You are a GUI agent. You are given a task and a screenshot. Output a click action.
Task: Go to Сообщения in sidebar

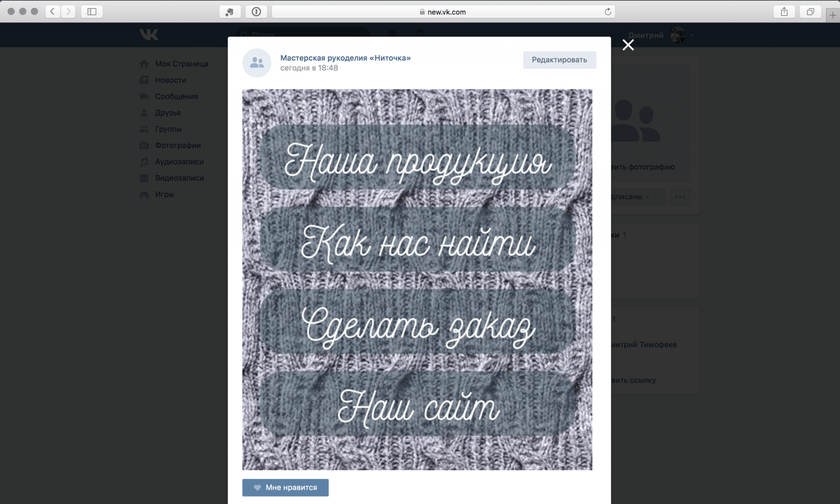tap(176, 97)
